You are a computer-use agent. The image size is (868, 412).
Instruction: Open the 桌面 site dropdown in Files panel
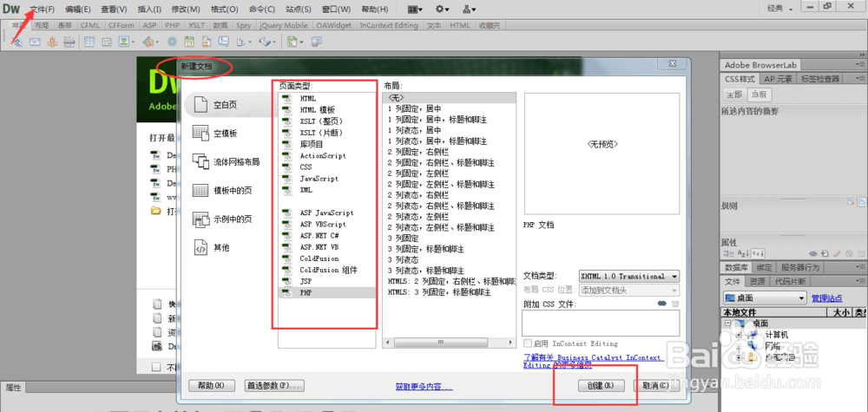[765, 298]
